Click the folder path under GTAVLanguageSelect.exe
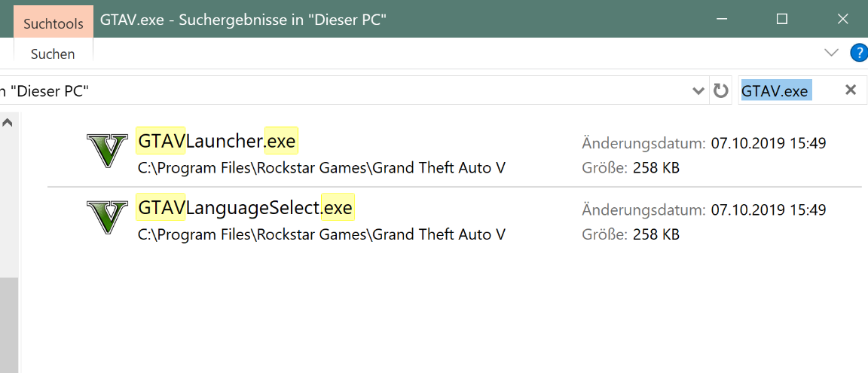 pyautogui.click(x=321, y=234)
